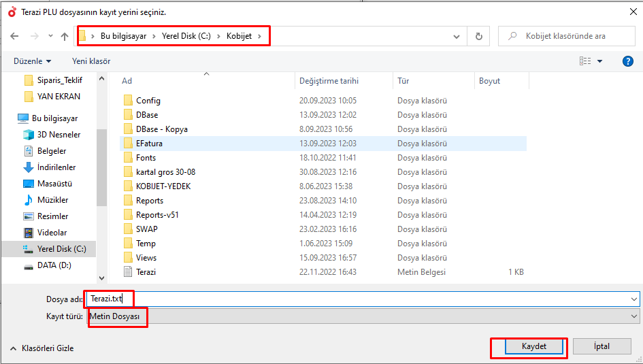Open 3D Nesneler in sidebar
This screenshot has width=643, height=364.
[52, 135]
